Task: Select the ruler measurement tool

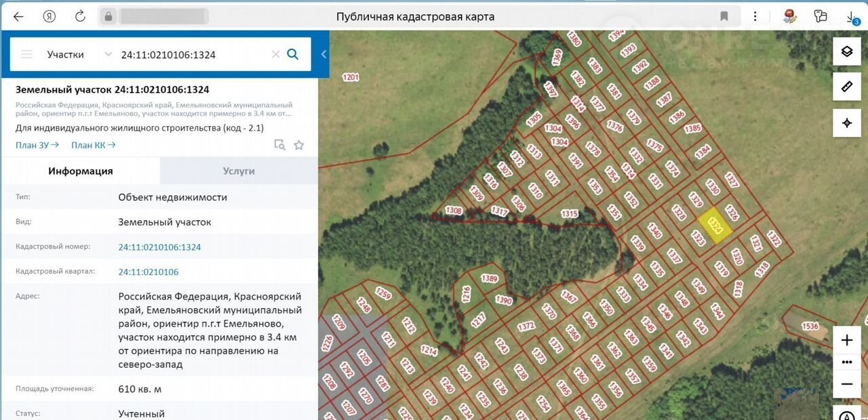Action: pos(846,87)
